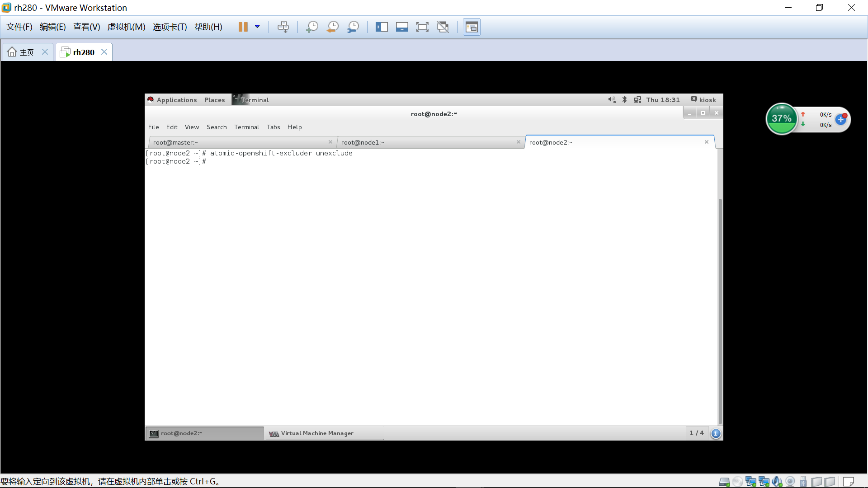Image resolution: width=868 pixels, height=488 pixels.
Task: Open the snapshot manager
Action: [353, 27]
